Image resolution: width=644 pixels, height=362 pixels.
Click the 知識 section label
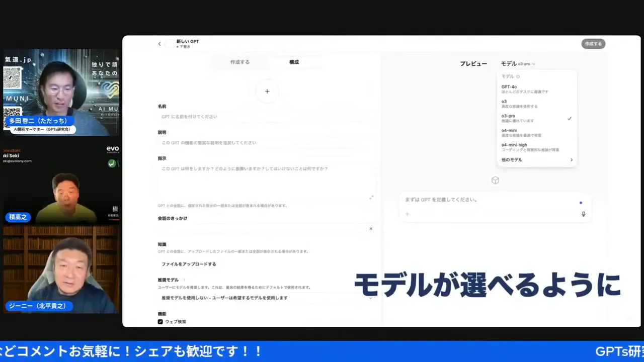162,244
